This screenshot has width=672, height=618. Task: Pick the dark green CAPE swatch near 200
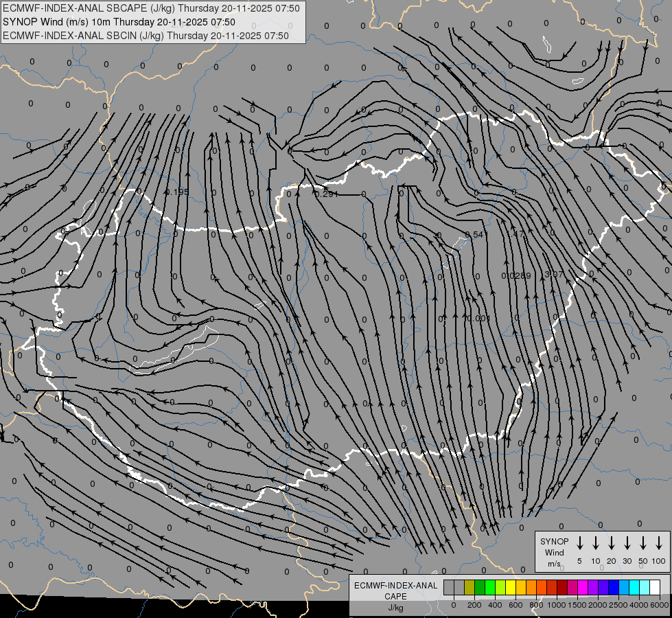coord(480,587)
